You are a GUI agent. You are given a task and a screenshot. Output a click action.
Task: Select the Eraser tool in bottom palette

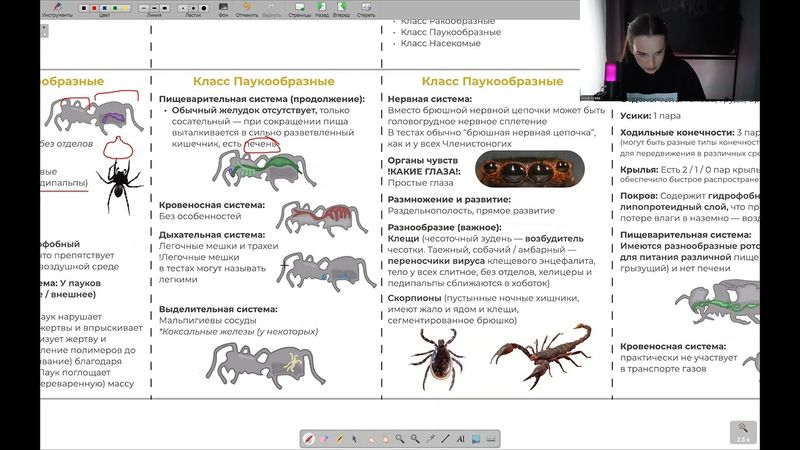[323, 439]
